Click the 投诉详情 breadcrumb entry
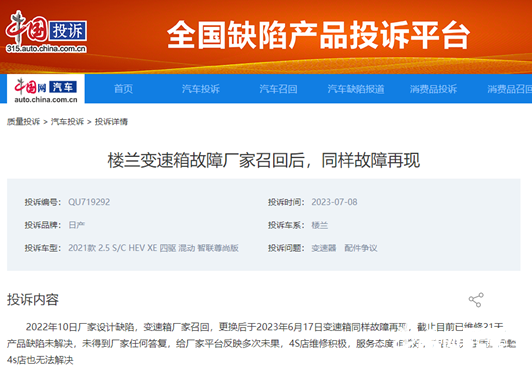 click(x=111, y=121)
